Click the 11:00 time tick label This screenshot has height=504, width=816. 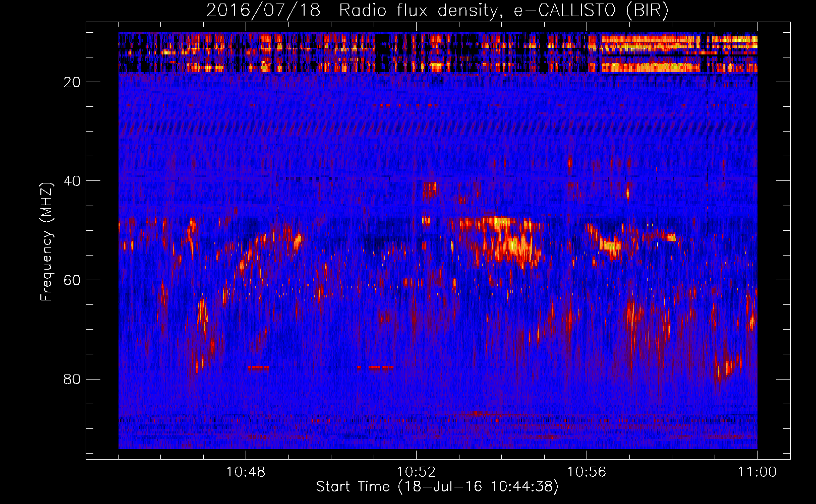click(x=757, y=472)
